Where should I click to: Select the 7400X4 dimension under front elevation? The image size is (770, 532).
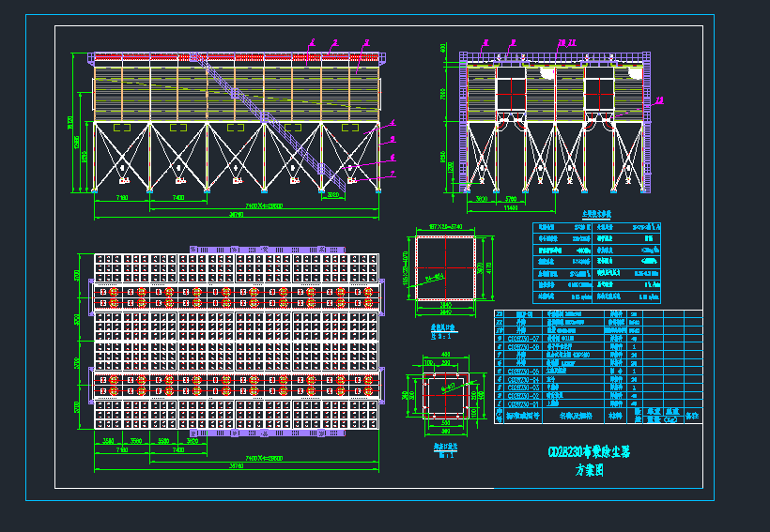(265, 205)
